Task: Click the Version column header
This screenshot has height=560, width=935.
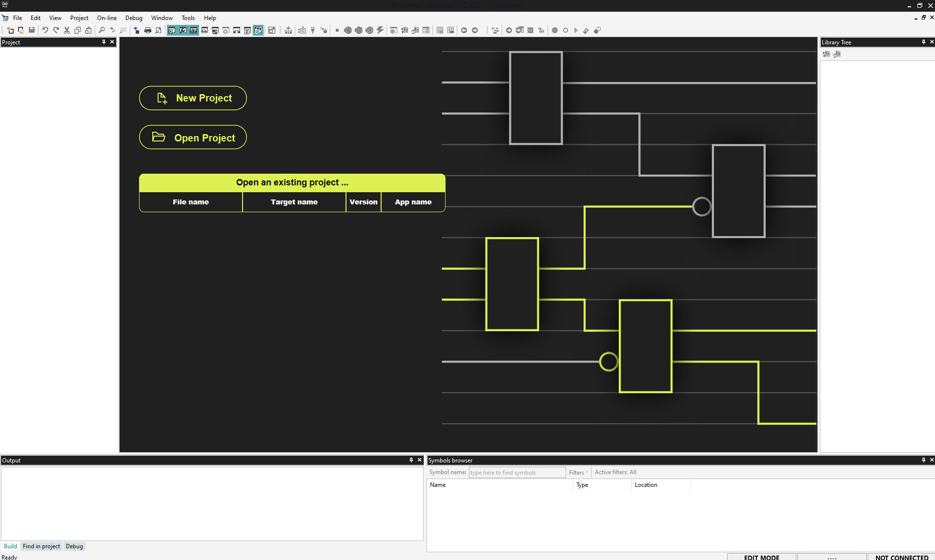Action: click(x=364, y=202)
